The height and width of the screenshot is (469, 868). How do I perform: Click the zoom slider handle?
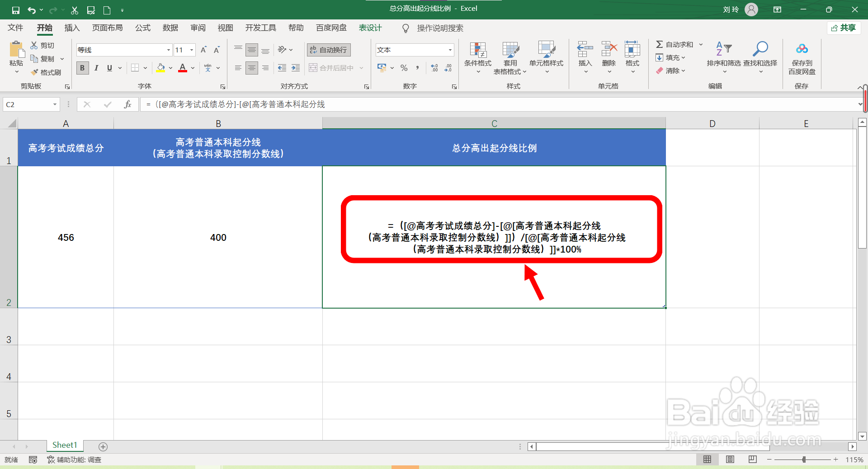click(x=804, y=459)
